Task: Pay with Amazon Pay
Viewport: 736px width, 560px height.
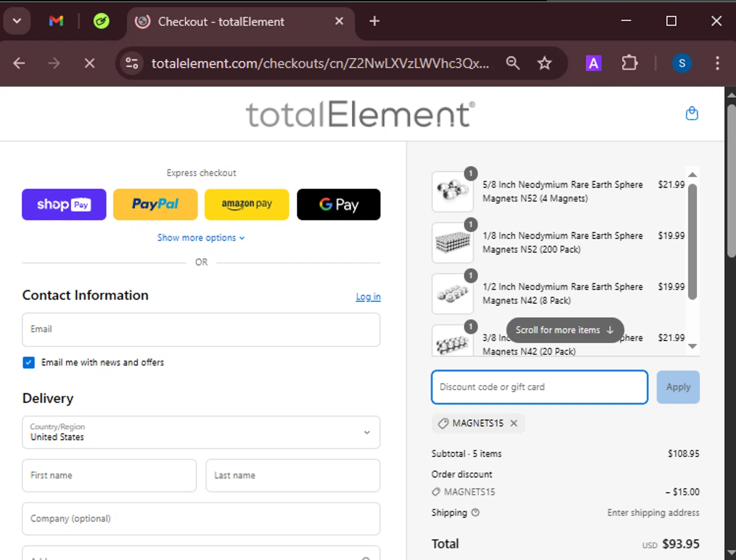Action: click(x=247, y=204)
